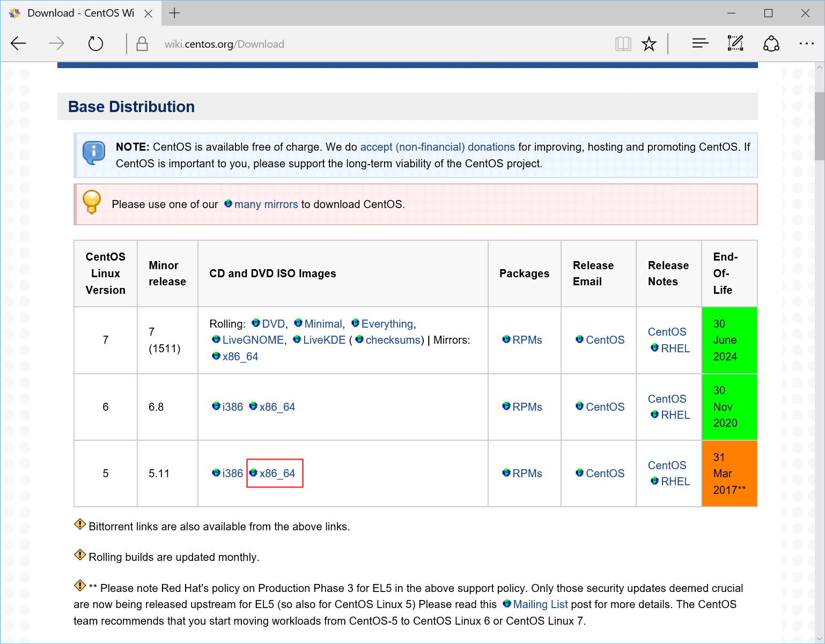This screenshot has width=825, height=644.
Task: Add page to favorites with star icon
Action: pyautogui.click(x=649, y=44)
